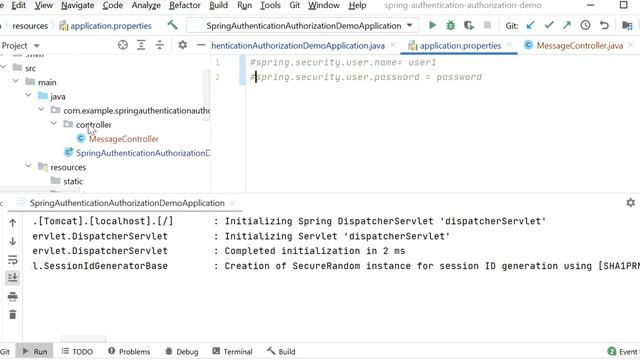Open the Build tool window
Image resolution: width=640 pixels, height=360 pixels.
(x=281, y=351)
